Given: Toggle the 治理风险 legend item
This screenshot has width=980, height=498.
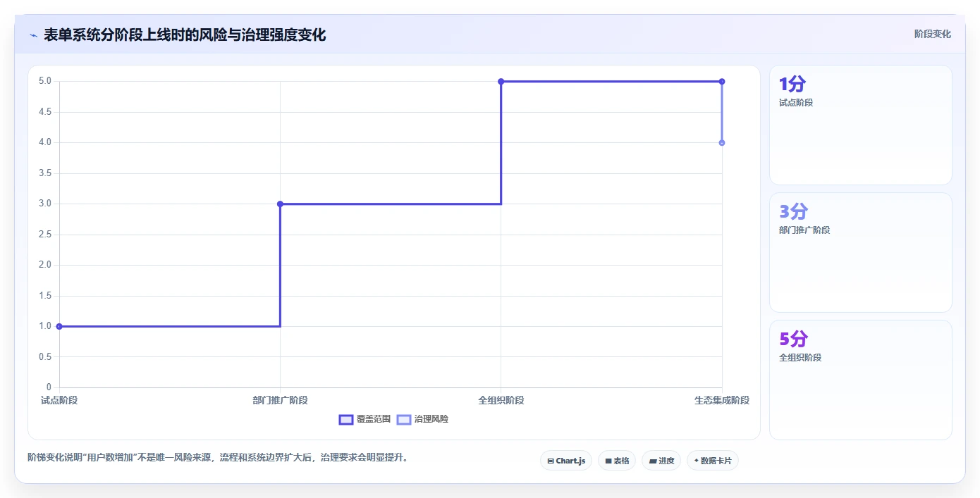Looking at the screenshot, I should 422,419.
